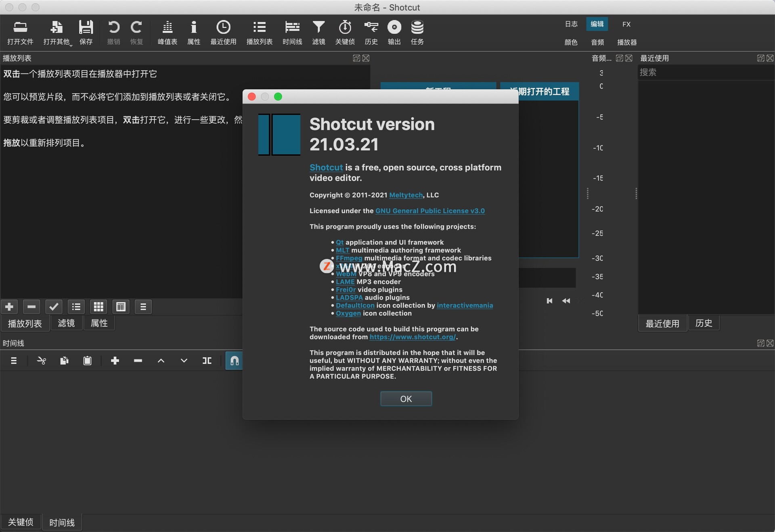Switch to the Audio layout
Viewport: 775px width, 532px height.
click(x=597, y=42)
